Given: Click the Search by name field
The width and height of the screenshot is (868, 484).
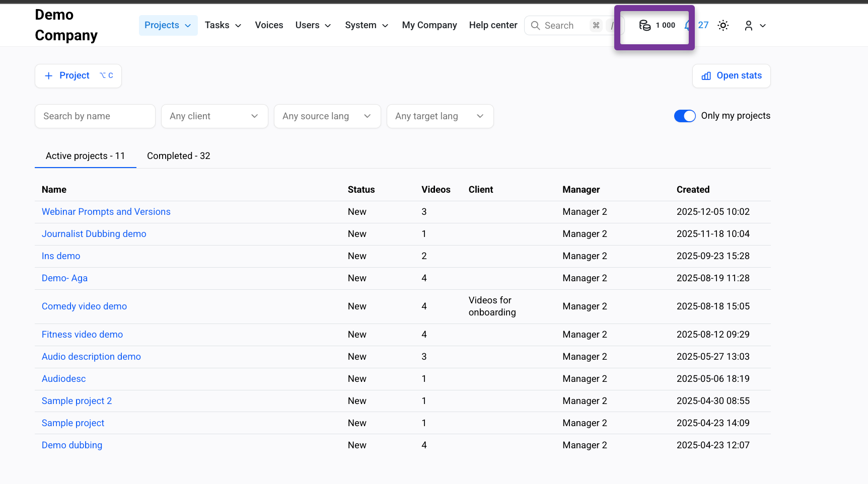Looking at the screenshot, I should coord(95,116).
